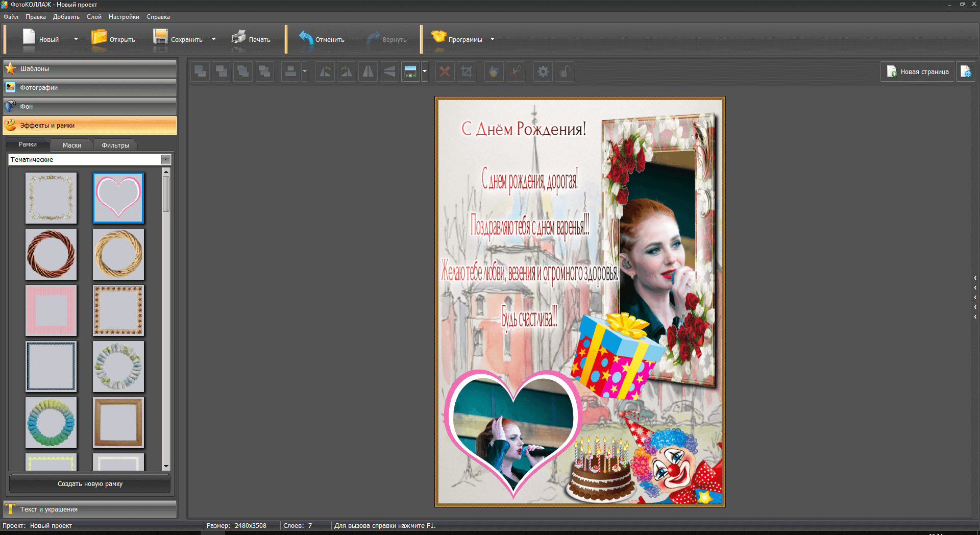Viewport: 980px width, 535px height.
Task: Click the page settings icon beside Новая страница
Action: click(x=966, y=71)
